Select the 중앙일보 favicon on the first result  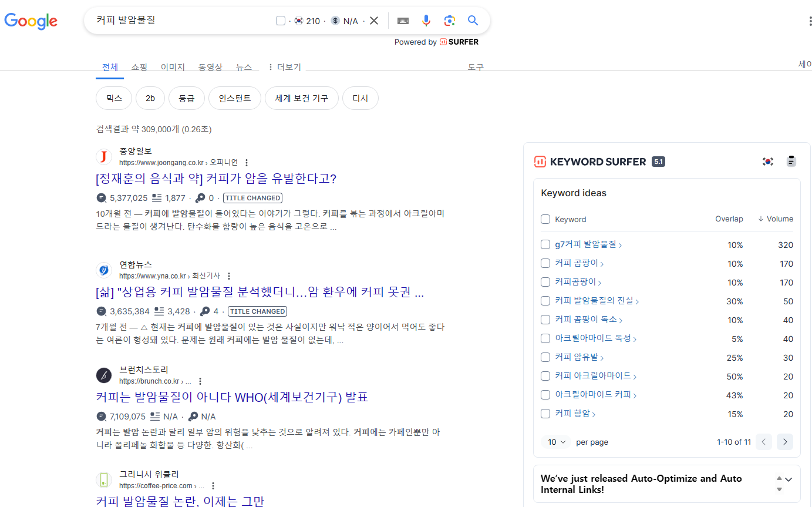[104, 157]
